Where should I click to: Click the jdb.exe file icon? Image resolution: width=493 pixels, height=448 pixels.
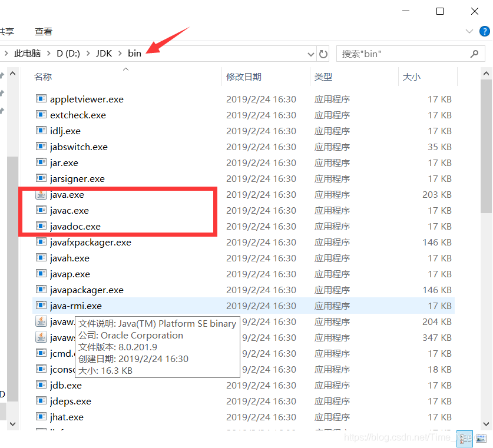tap(41, 385)
